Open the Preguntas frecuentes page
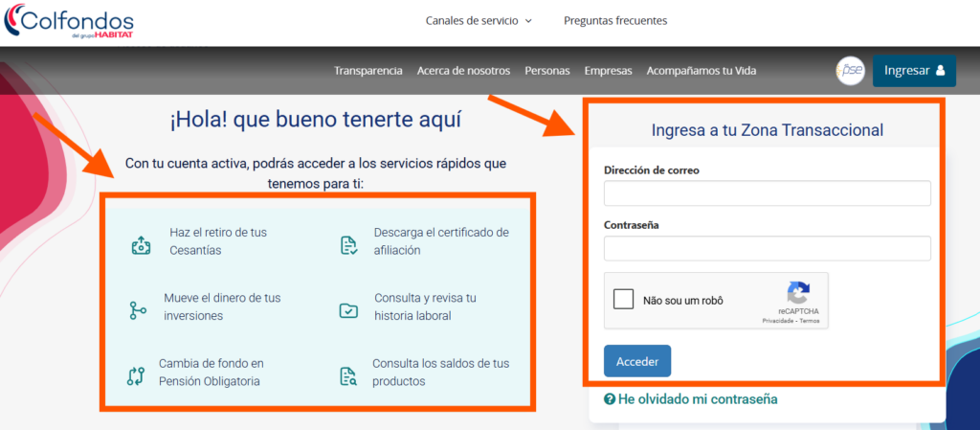The image size is (980, 430). coord(615,21)
